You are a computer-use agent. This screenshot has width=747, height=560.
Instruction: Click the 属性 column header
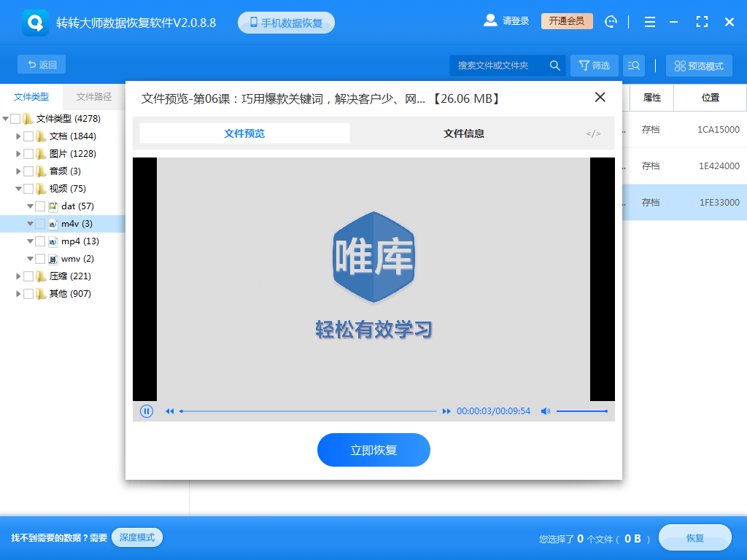pos(651,98)
